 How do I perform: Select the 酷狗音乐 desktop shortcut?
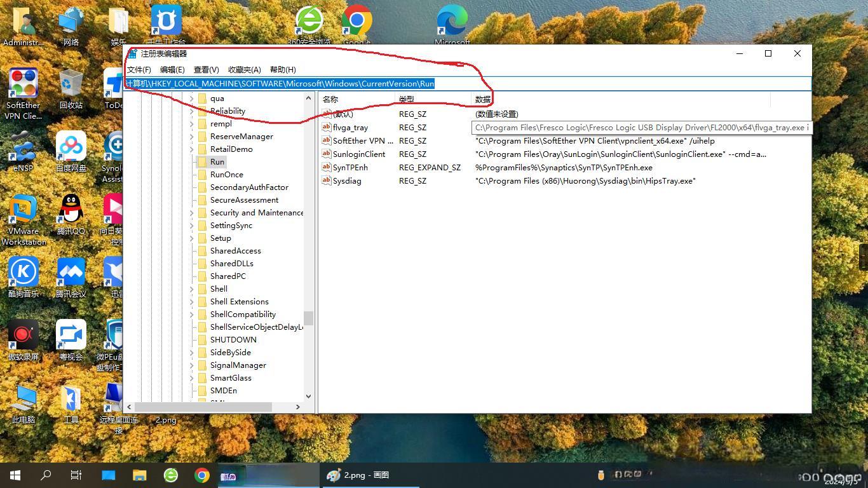24,277
